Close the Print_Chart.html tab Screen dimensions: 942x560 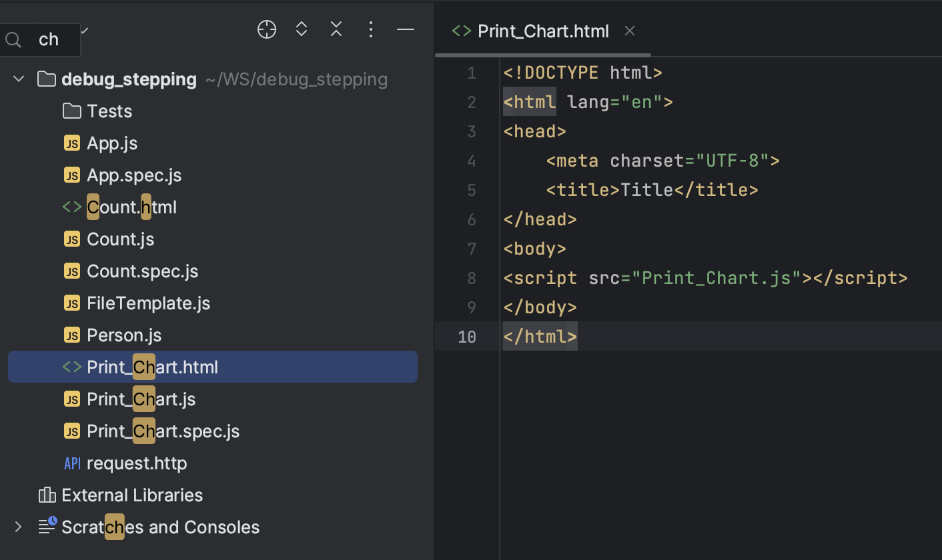(x=629, y=31)
